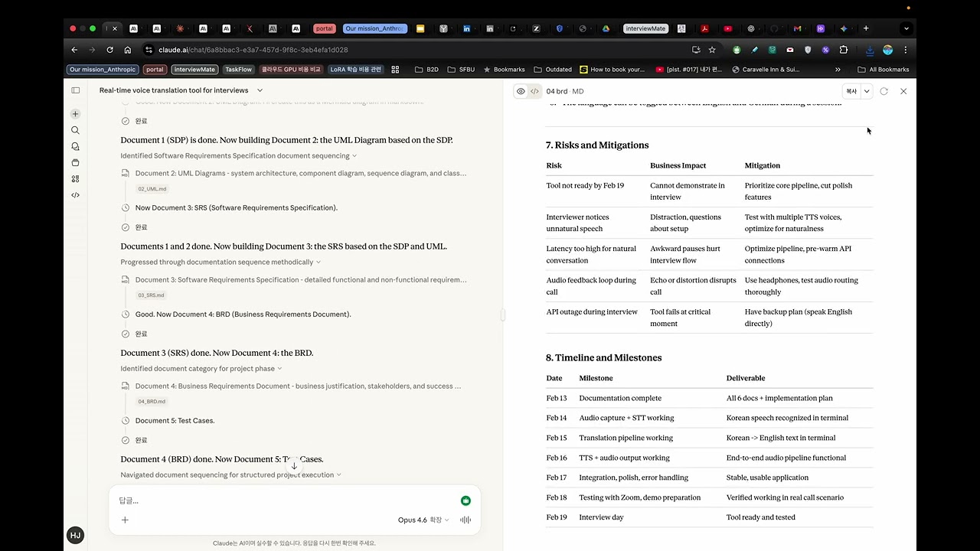Open Document 4: Business Requirements Document entry
The width and height of the screenshot is (980, 551).
299,386
